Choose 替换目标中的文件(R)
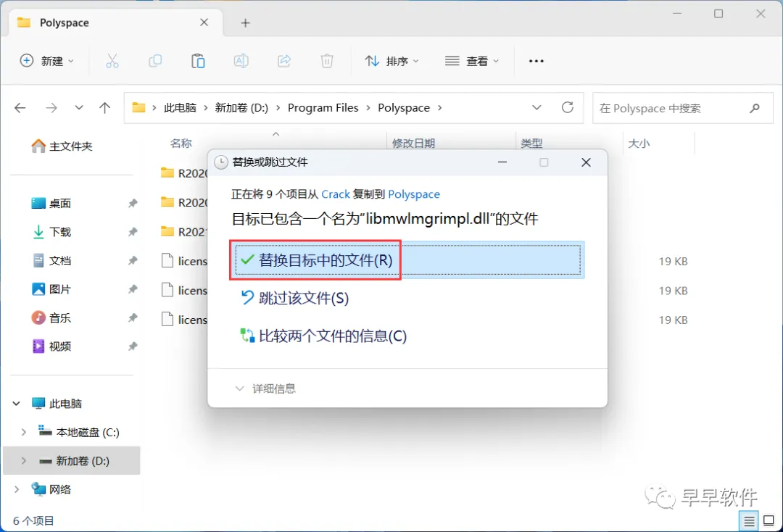This screenshot has height=532, width=783. (408, 260)
